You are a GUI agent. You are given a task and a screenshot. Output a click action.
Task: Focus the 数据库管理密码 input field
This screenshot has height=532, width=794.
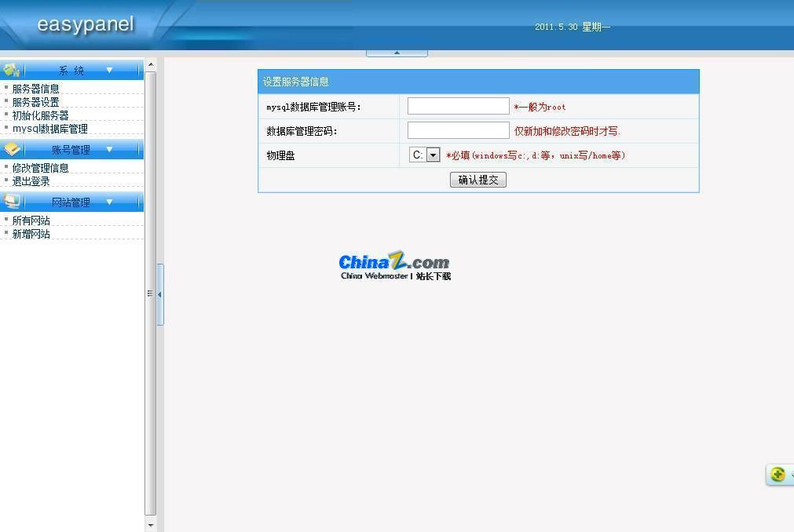459,130
